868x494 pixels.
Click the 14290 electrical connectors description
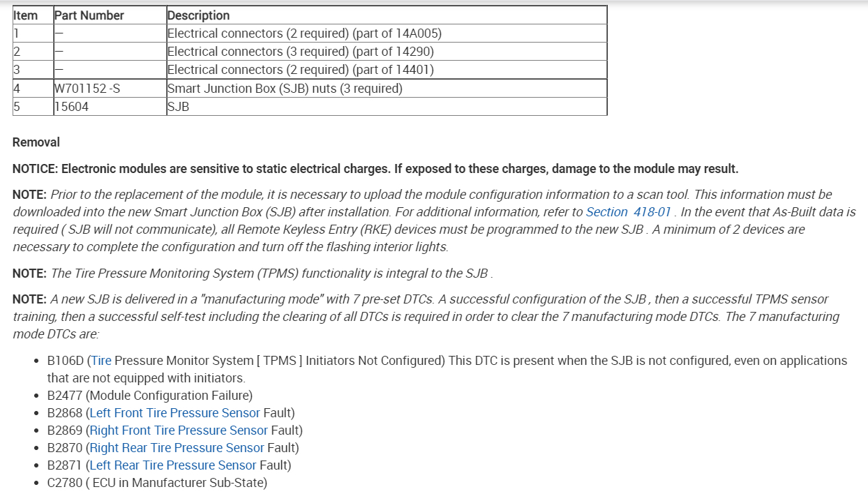tap(300, 52)
